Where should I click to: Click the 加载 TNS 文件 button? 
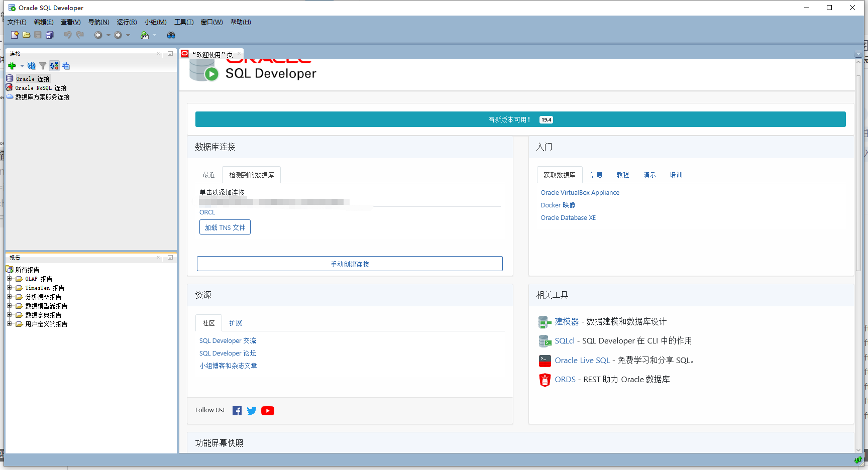[225, 227]
